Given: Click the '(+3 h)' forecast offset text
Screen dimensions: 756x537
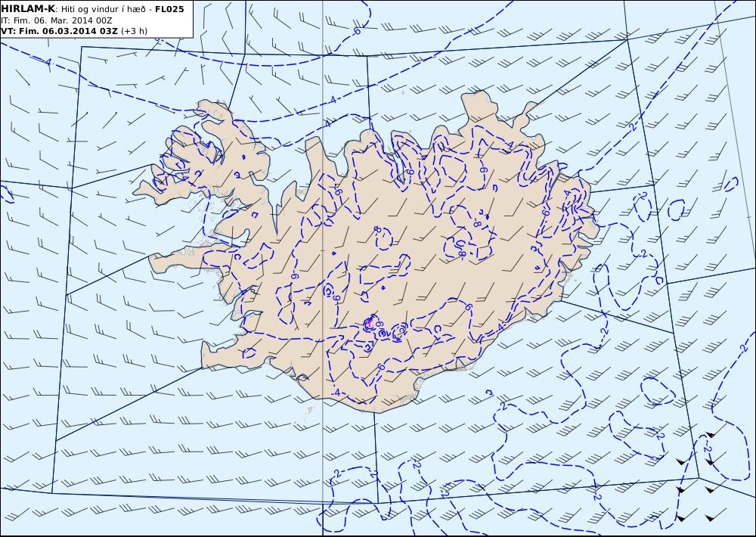Looking at the screenshot, I should (x=134, y=31).
